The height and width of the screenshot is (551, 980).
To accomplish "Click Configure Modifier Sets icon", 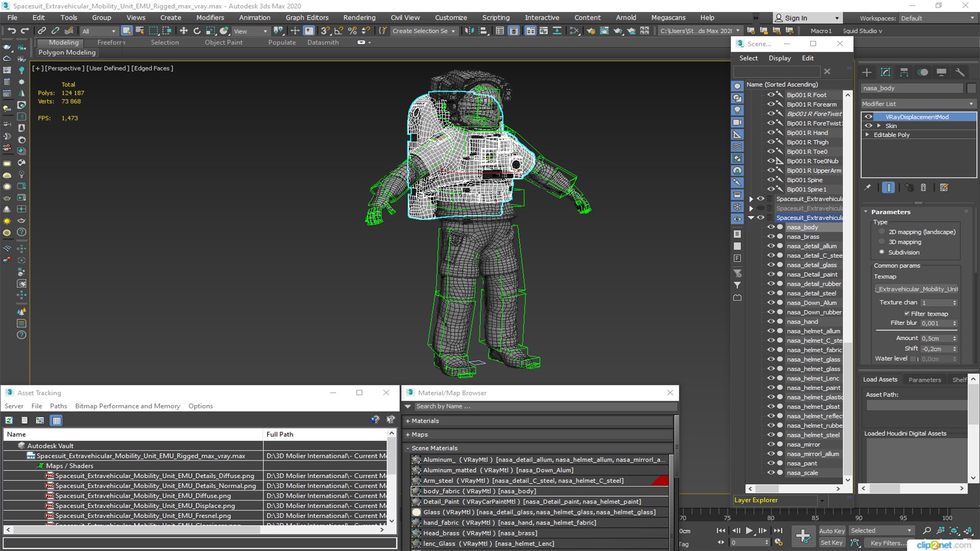I will pos(944,188).
